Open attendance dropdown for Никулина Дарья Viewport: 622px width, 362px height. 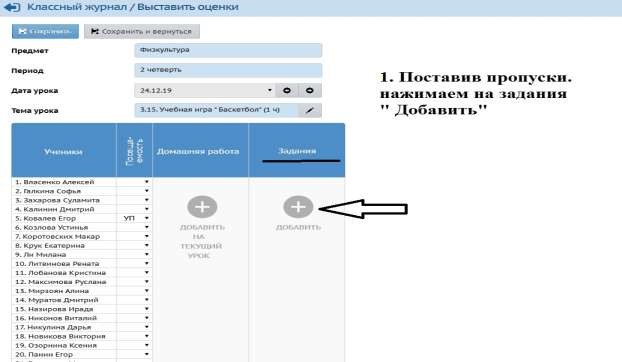[146, 327]
